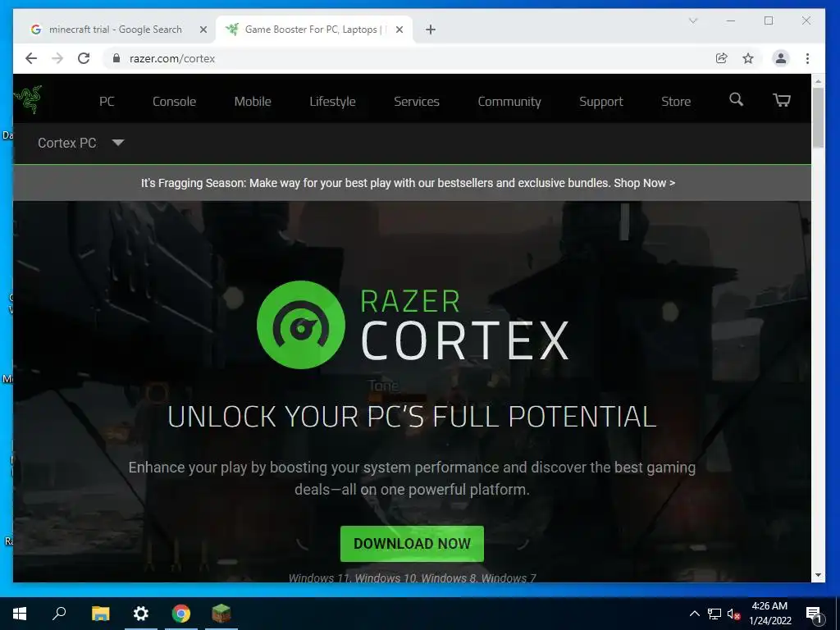The height and width of the screenshot is (630, 840).
Task: Open Minecraft block icon in taskbar
Action: pyautogui.click(x=221, y=614)
